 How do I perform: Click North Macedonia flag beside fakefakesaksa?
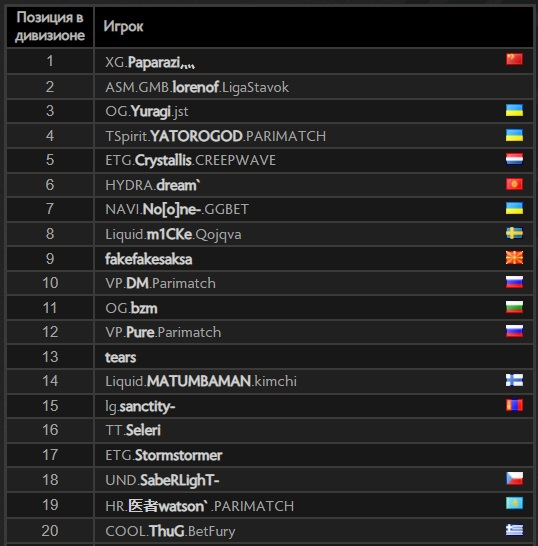[514, 258]
